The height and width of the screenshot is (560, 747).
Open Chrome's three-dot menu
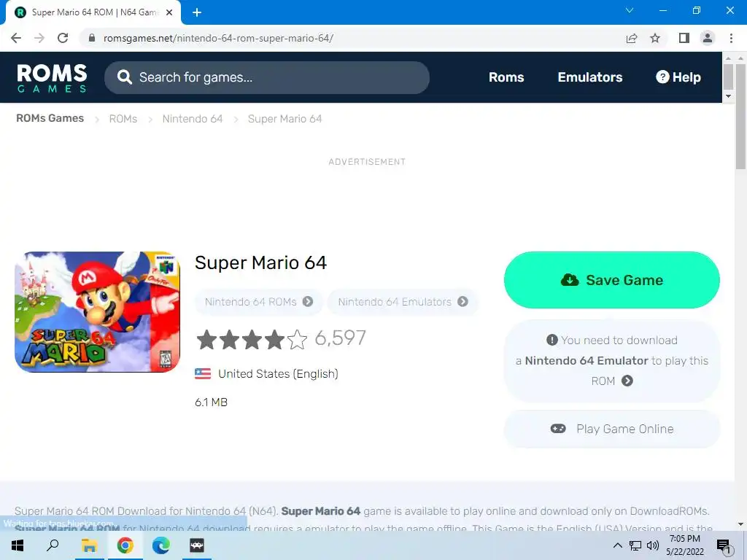(x=731, y=38)
